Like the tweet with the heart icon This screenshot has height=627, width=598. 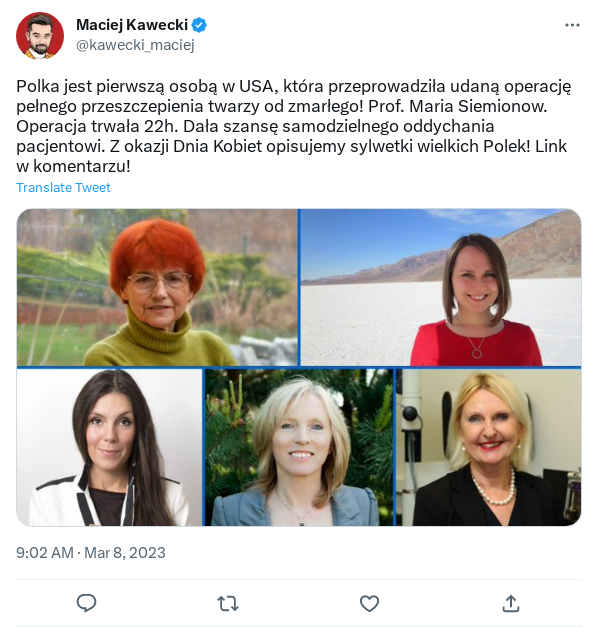[x=369, y=603]
